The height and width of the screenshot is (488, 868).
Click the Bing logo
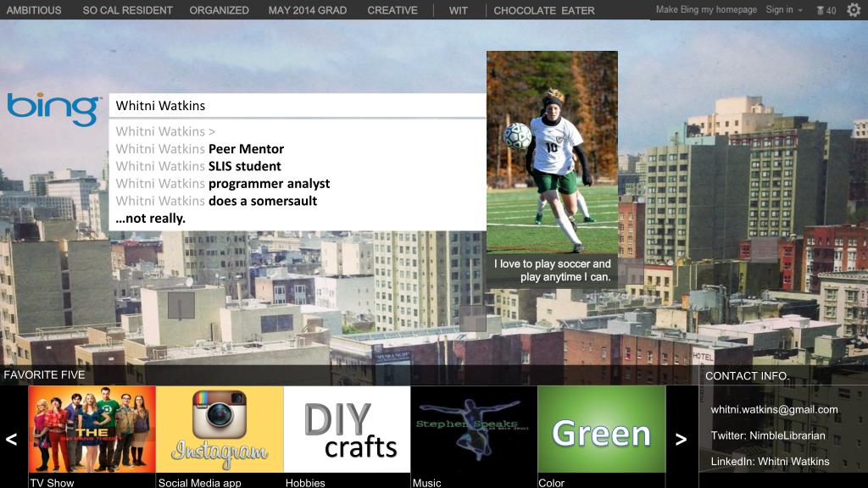(53, 109)
